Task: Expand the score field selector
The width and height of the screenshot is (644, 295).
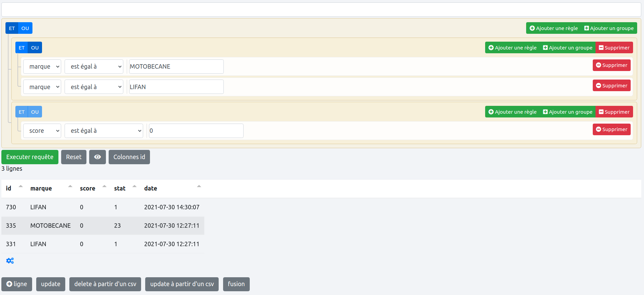Action: click(x=42, y=131)
